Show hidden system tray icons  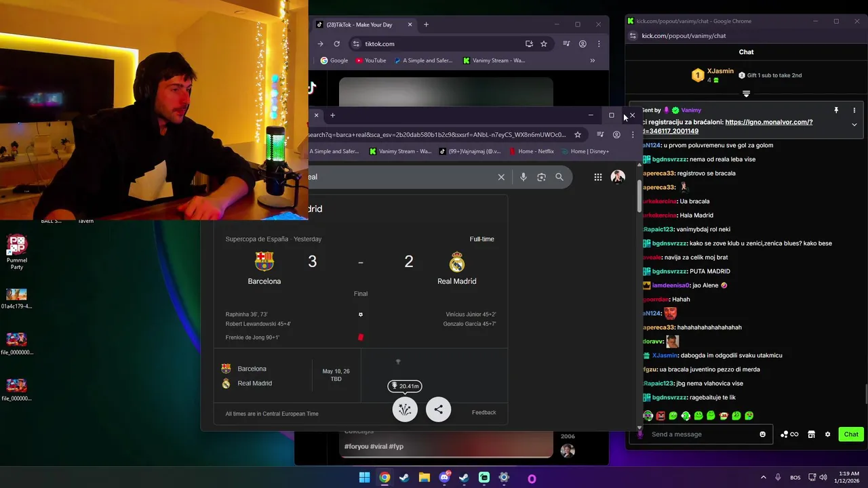coord(763,478)
